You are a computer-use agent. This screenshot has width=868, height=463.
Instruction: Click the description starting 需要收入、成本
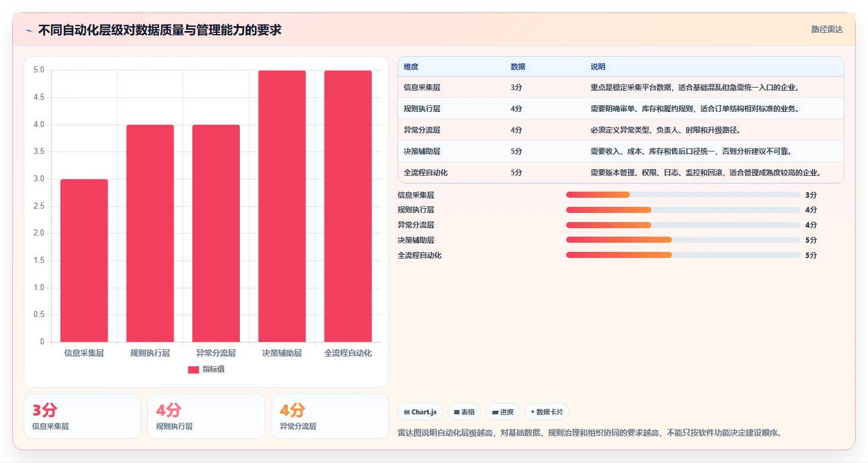tap(691, 151)
